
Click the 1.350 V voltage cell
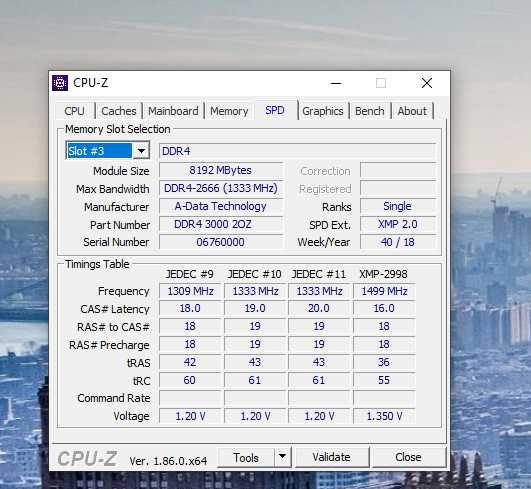384,416
